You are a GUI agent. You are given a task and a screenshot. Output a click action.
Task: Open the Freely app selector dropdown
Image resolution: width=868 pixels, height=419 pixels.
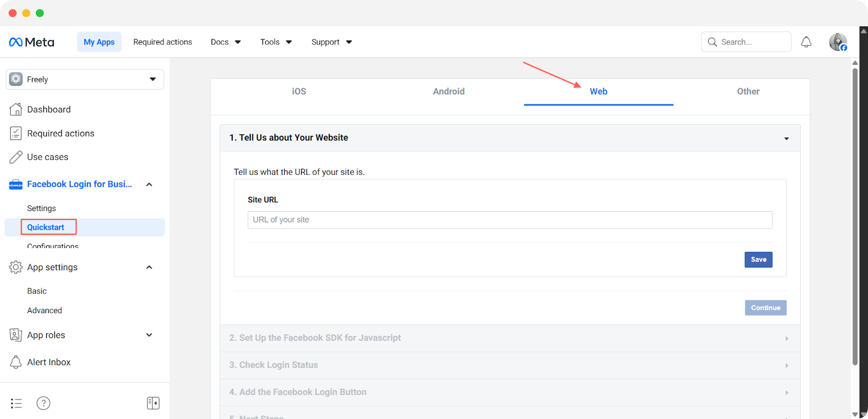pos(85,79)
